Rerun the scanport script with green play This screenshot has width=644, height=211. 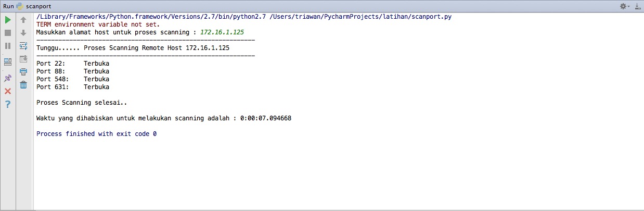(x=8, y=20)
